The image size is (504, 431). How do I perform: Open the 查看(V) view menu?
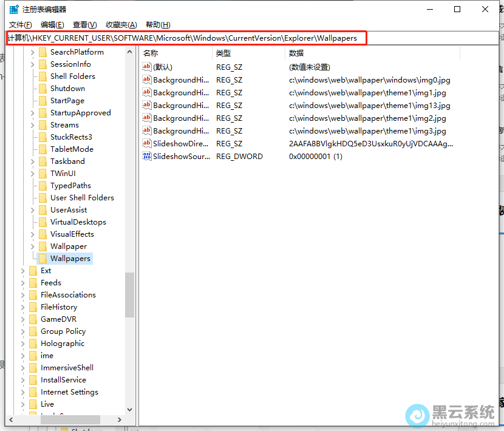click(x=84, y=25)
